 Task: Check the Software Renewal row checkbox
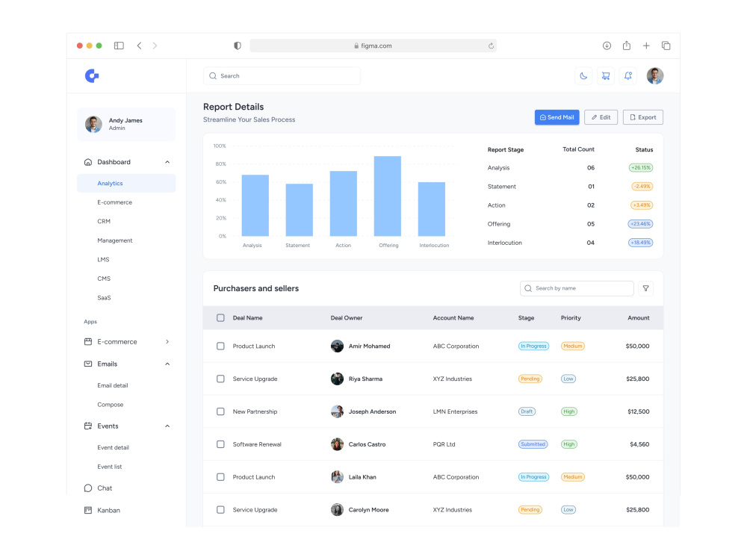[220, 444]
